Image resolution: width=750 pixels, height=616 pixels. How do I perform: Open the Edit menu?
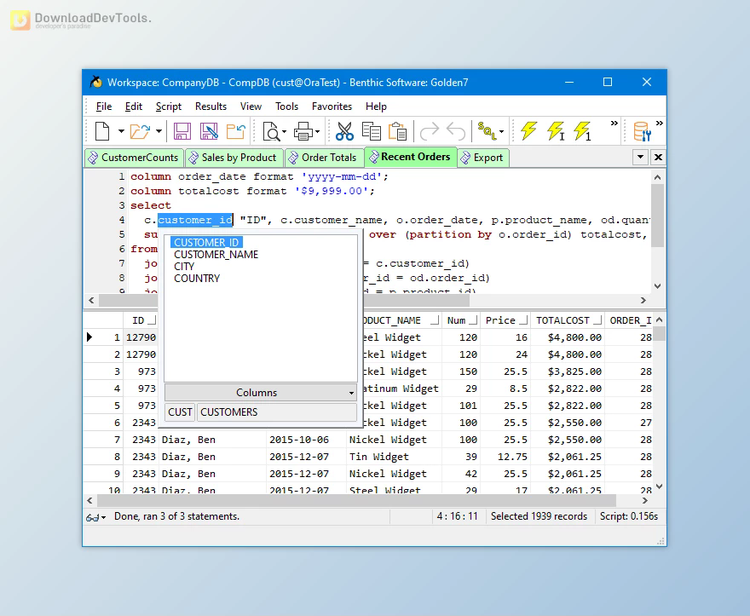133,106
